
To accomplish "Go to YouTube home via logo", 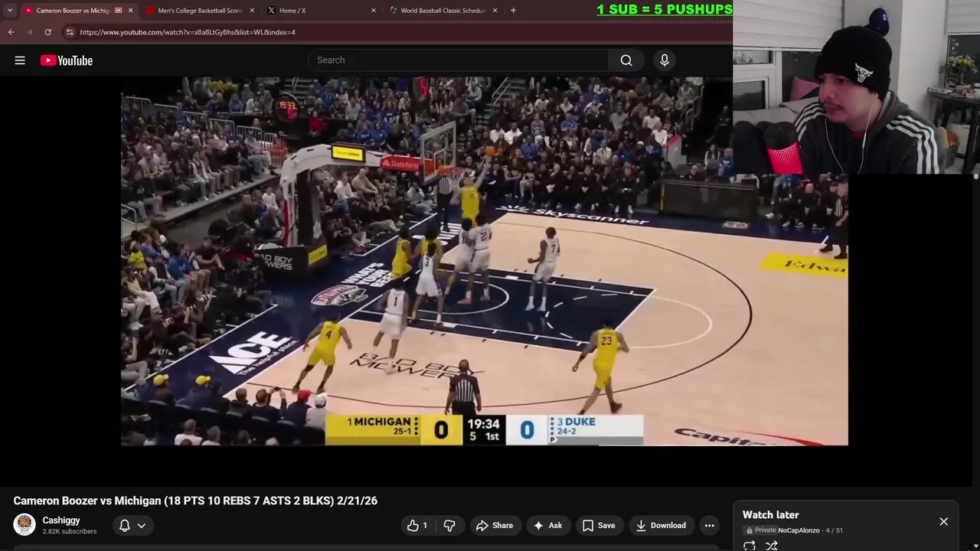I will 67,60.
